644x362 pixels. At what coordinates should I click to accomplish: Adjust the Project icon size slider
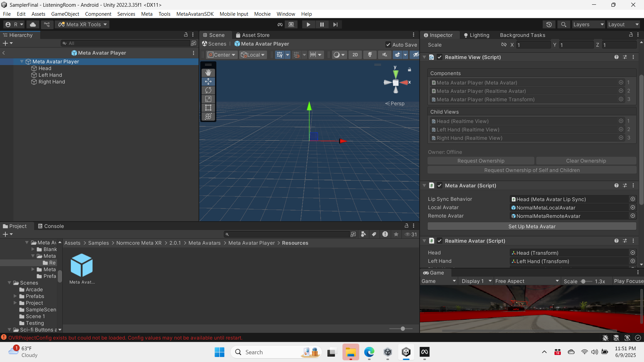401,329
